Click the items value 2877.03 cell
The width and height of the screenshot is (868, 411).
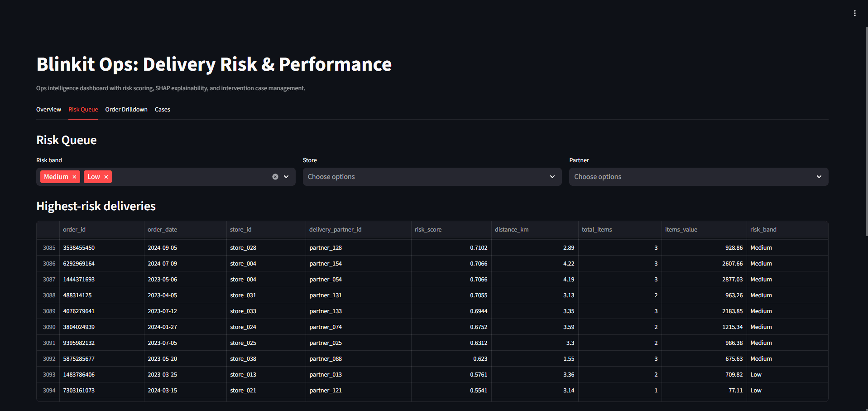coord(704,280)
